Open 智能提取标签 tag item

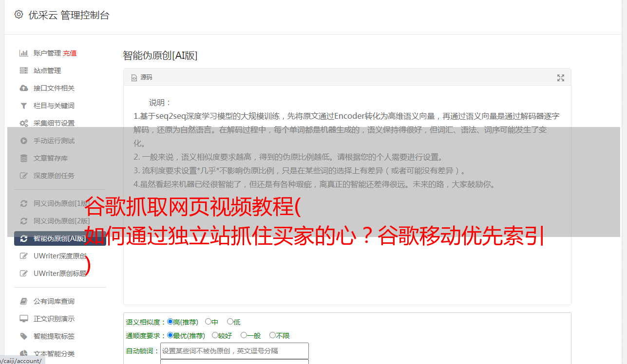coord(54,336)
